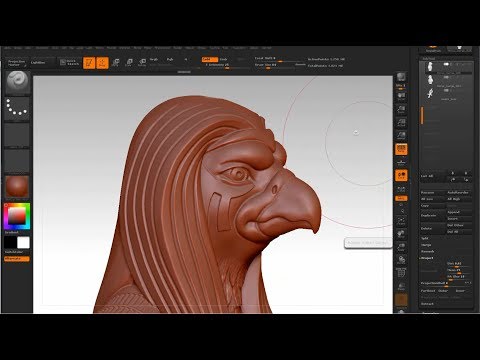Screen dimensions: 480x360
Task: Toggle the orange Local transformations icon
Action: [x=401, y=176]
